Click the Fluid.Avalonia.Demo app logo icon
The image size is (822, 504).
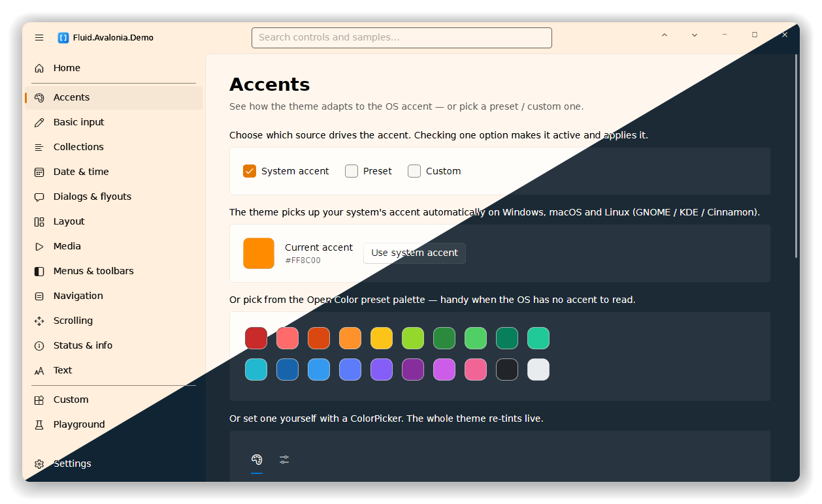click(x=63, y=38)
